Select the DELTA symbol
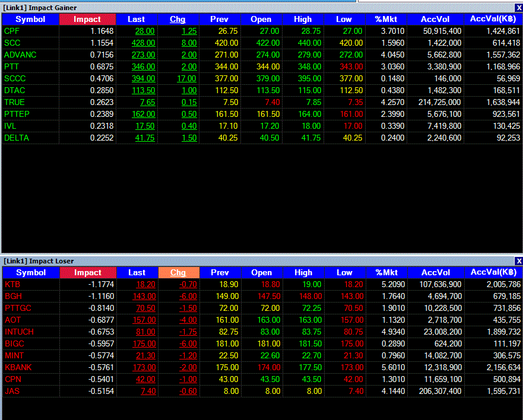The image size is (523, 420). coord(17,138)
